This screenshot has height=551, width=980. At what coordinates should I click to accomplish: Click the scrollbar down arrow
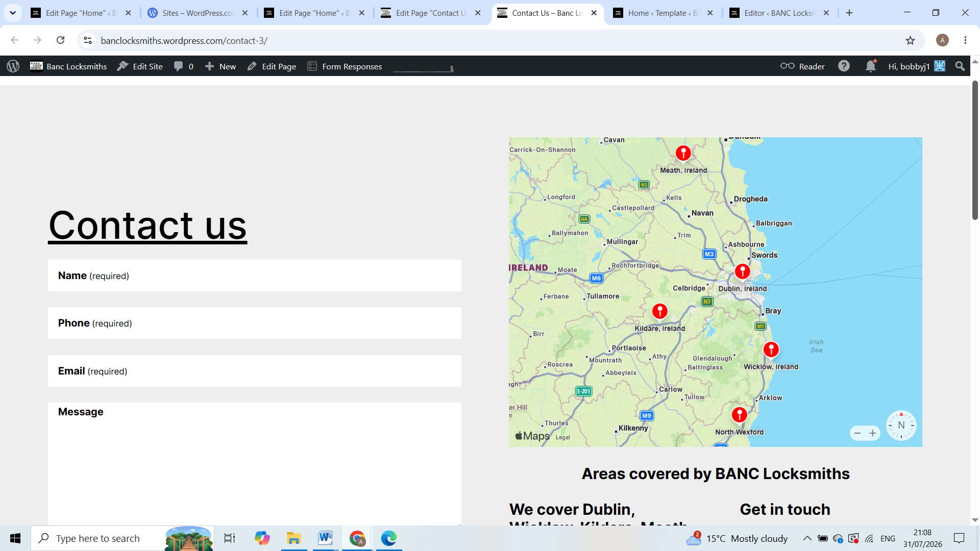(975, 520)
